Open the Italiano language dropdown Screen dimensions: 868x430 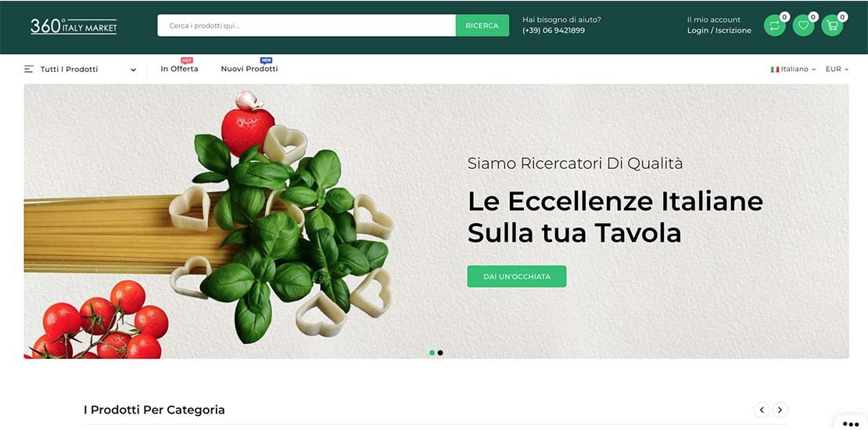793,69
